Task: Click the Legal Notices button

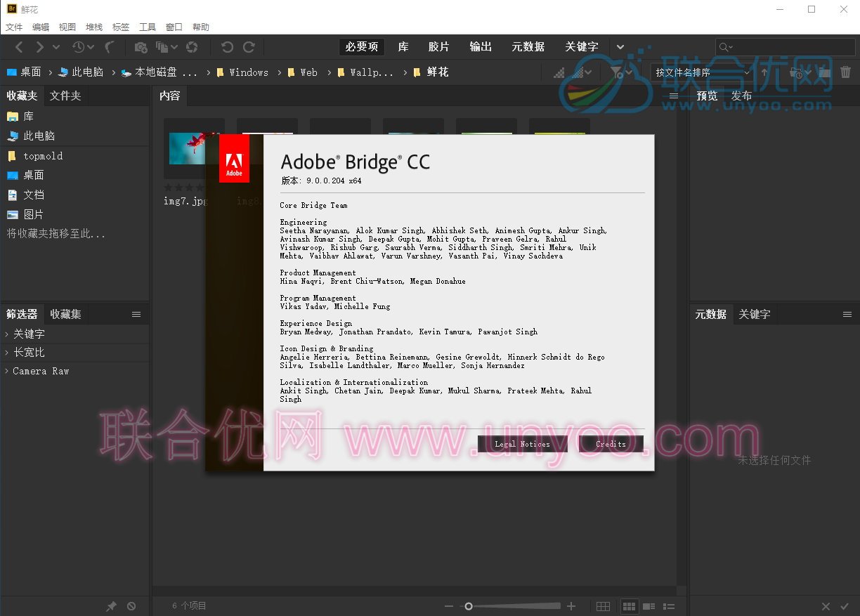Action: click(x=522, y=444)
